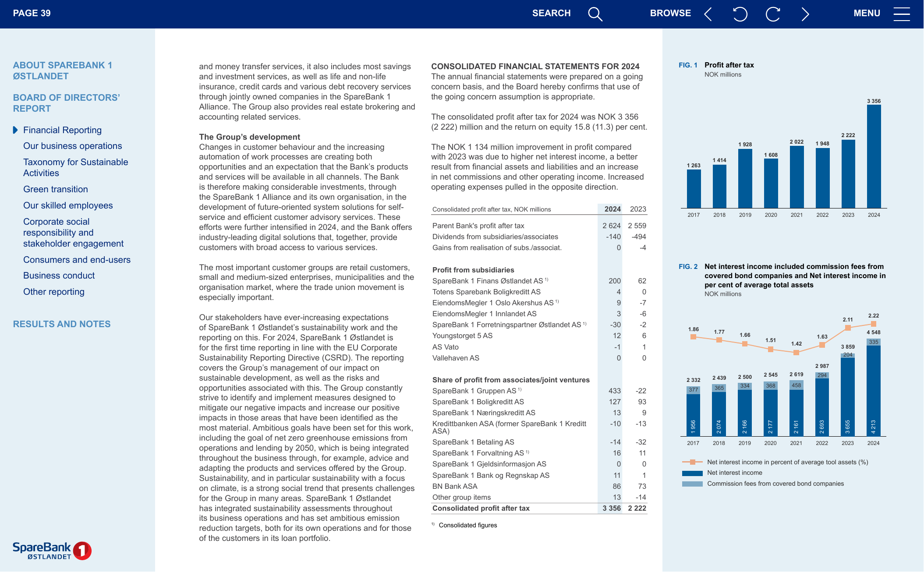Click Commission fees legend swatch
924x572 pixels.
pyautogui.click(x=692, y=484)
